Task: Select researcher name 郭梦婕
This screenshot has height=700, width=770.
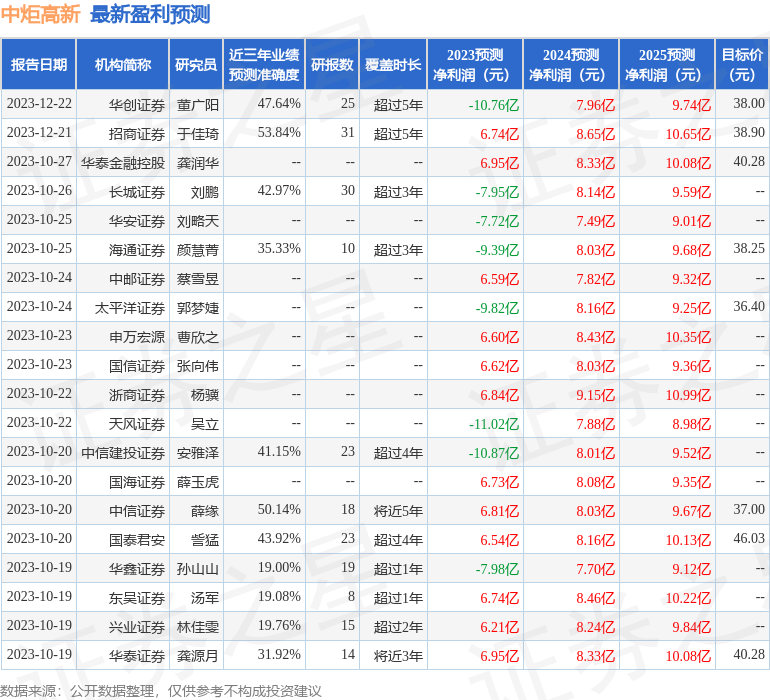Action: 197,308
